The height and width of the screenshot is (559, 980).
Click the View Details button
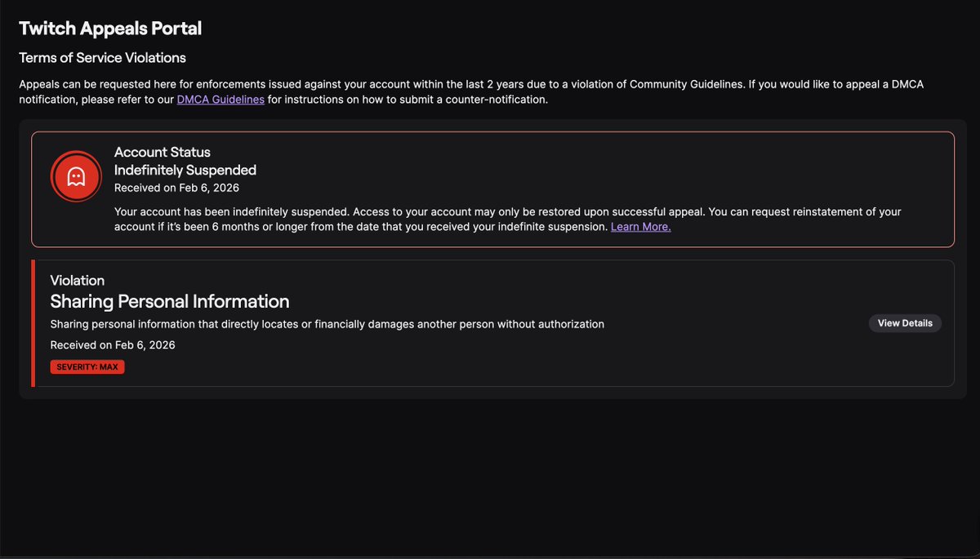[x=905, y=323]
